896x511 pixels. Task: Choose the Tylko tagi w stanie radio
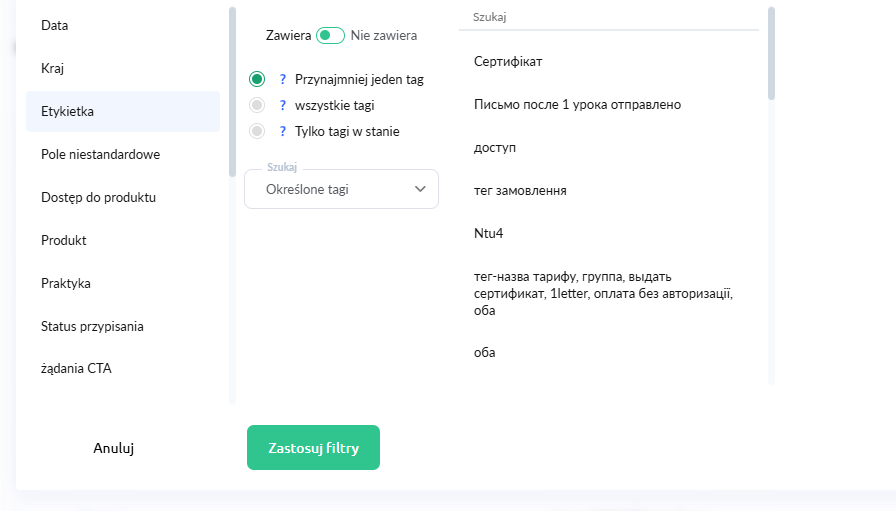[257, 131]
